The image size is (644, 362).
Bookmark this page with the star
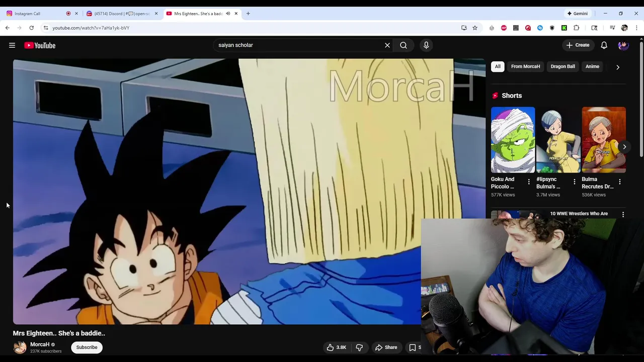coord(474,28)
